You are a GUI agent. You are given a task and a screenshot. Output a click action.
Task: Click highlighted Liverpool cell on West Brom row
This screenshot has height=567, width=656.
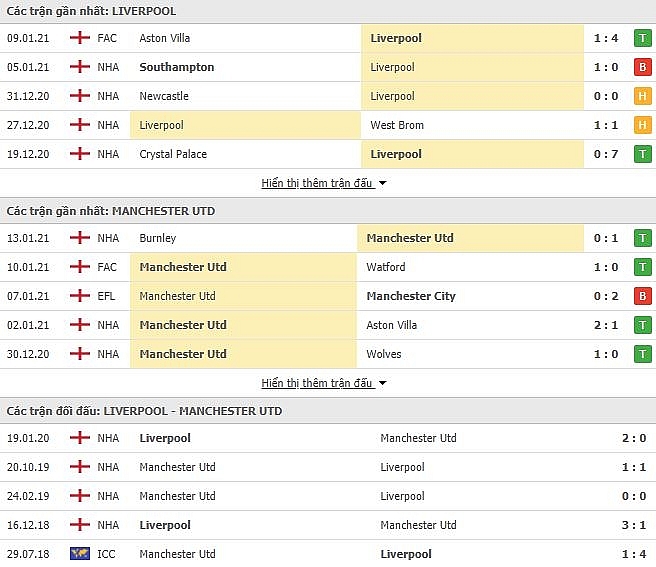click(x=245, y=125)
